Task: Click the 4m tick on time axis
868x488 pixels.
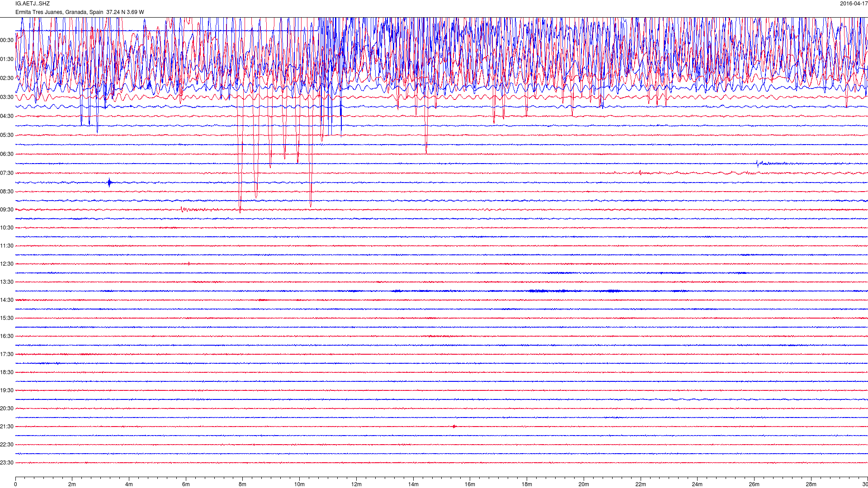Action: click(129, 484)
